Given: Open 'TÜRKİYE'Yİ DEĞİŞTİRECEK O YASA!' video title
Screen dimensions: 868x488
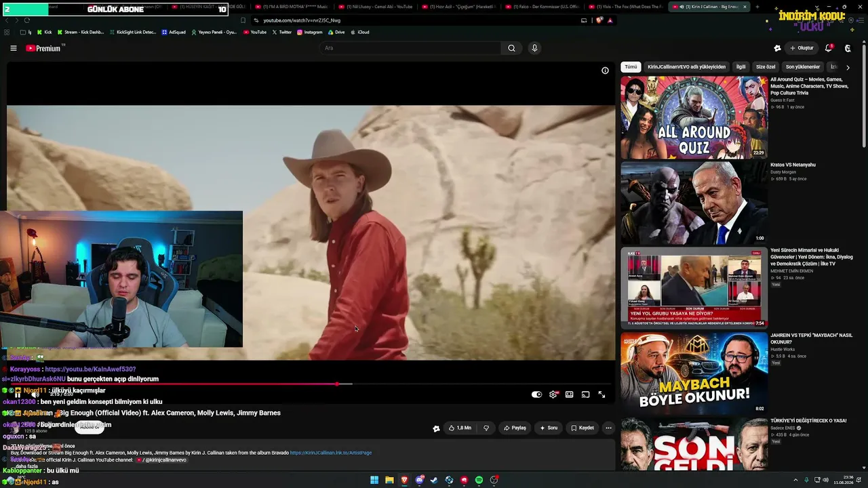Looking at the screenshot, I should click(x=808, y=421).
